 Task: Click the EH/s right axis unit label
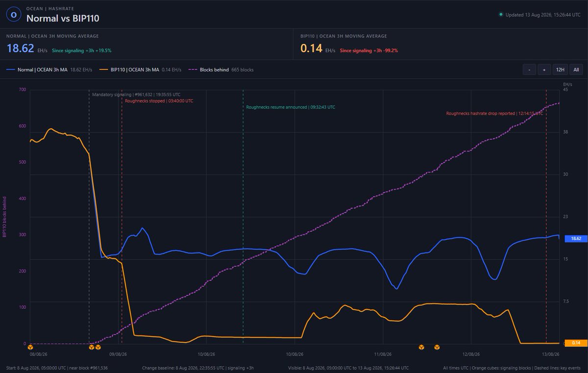click(x=567, y=84)
